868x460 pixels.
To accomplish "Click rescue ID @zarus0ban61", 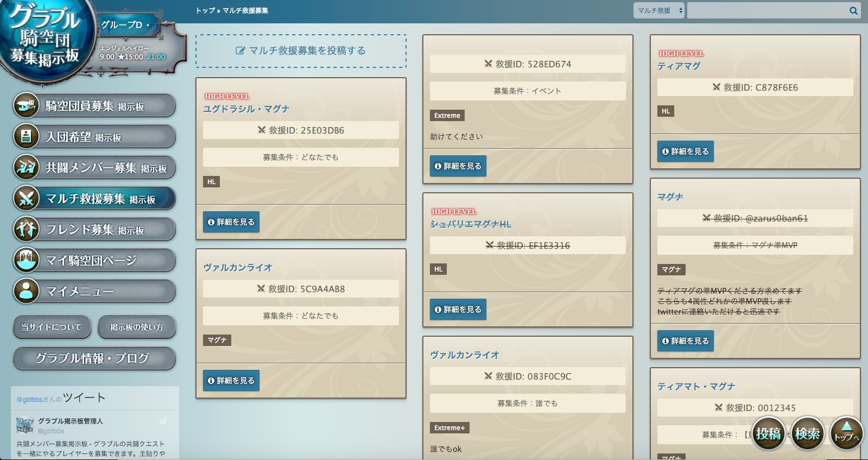I will coord(755,218).
